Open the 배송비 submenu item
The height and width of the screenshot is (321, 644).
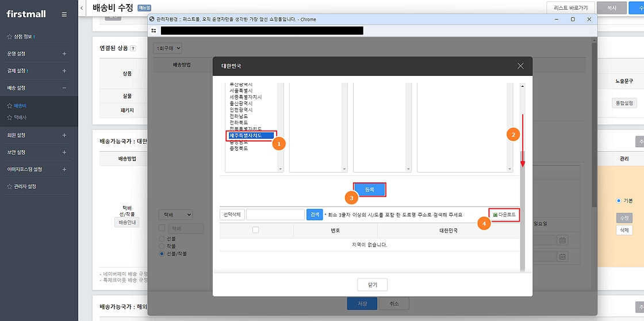[x=20, y=106]
